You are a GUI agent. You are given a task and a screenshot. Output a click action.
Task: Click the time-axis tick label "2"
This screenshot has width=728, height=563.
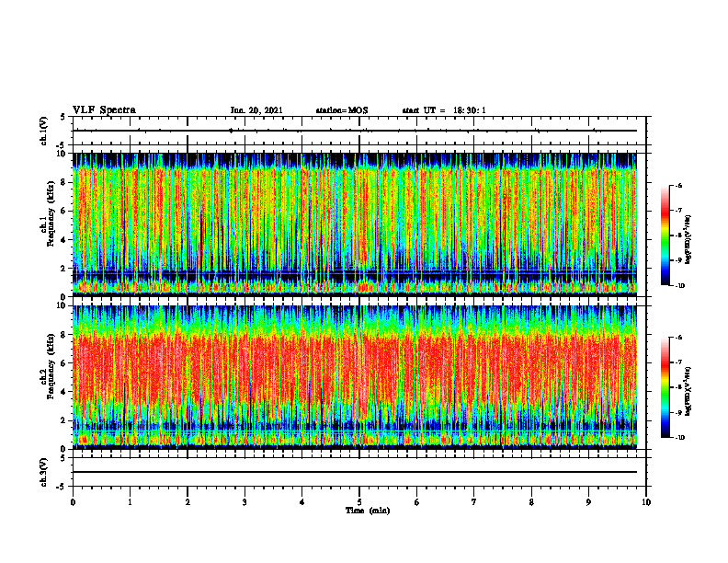click(188, 502)
